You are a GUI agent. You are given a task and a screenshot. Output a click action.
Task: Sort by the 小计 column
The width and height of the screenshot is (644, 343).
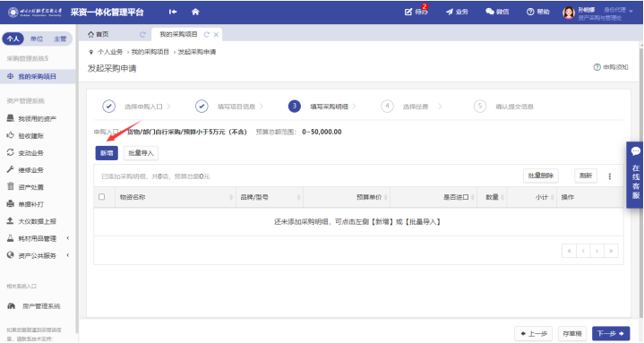[x=532, y=198]
